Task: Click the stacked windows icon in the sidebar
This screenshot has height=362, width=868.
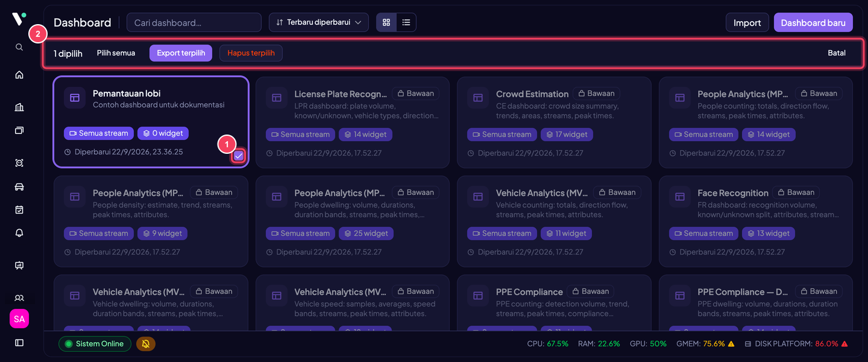Action: [x=19, y=130]
